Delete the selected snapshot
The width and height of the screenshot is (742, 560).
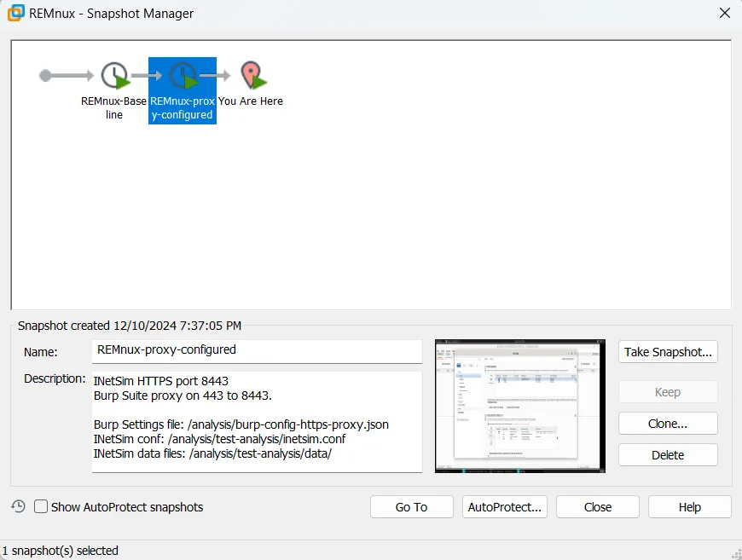pos(668,455)
